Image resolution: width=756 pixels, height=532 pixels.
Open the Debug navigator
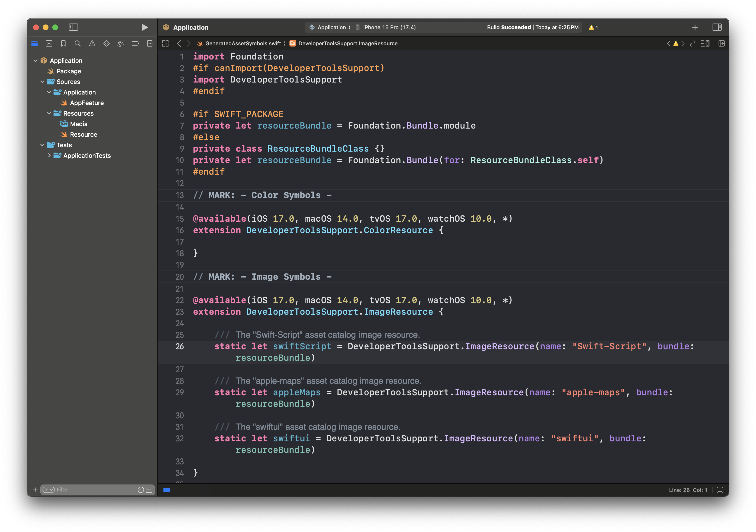(121, 43)
